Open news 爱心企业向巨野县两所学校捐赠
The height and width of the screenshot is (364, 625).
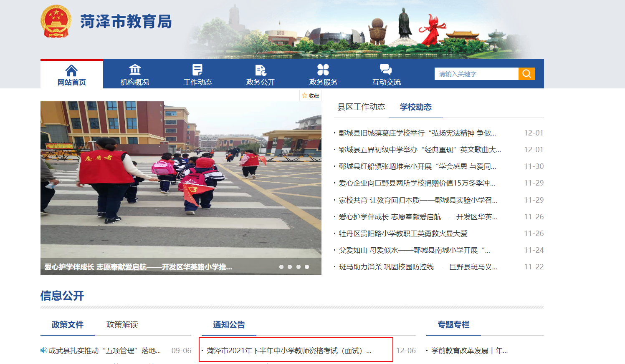(417, 183)
